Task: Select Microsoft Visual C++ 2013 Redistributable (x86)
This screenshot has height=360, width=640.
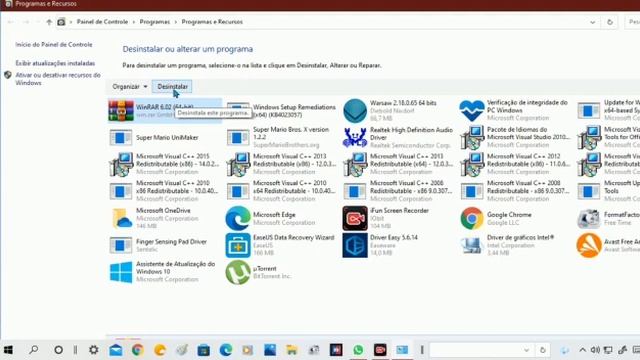Action: pos(282,164)
